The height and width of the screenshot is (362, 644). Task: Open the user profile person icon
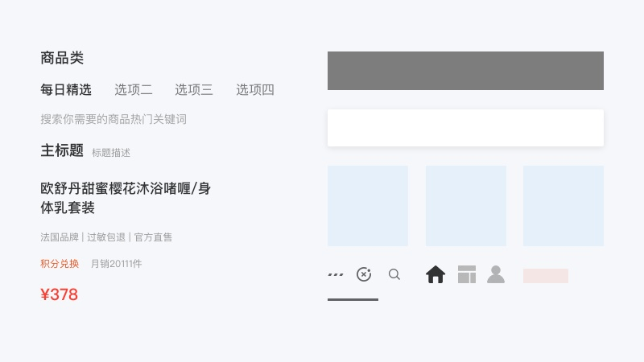coord(496,274)
